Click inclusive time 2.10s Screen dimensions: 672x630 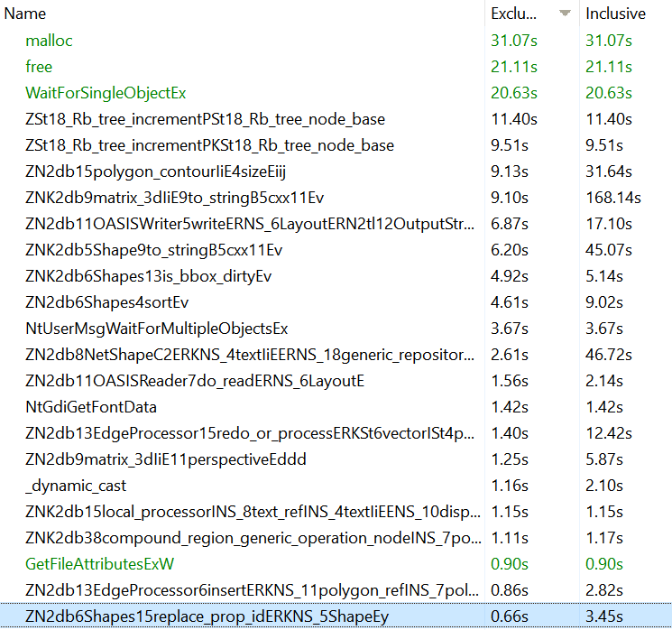click(603, 486)
